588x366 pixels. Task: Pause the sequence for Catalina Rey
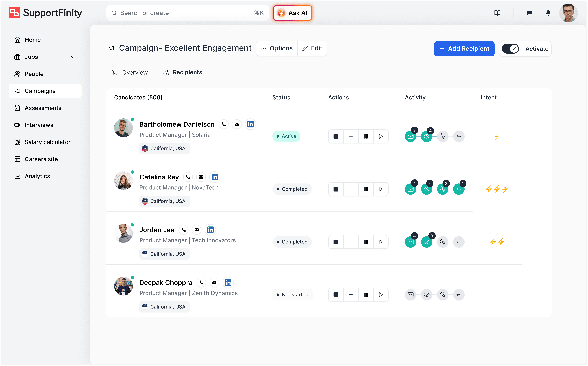click(x=366, y=189)
